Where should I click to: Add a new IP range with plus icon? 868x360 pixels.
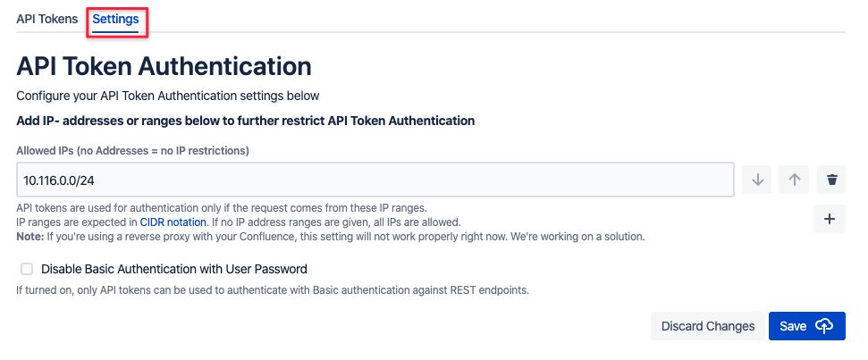(x=830, y=219)
